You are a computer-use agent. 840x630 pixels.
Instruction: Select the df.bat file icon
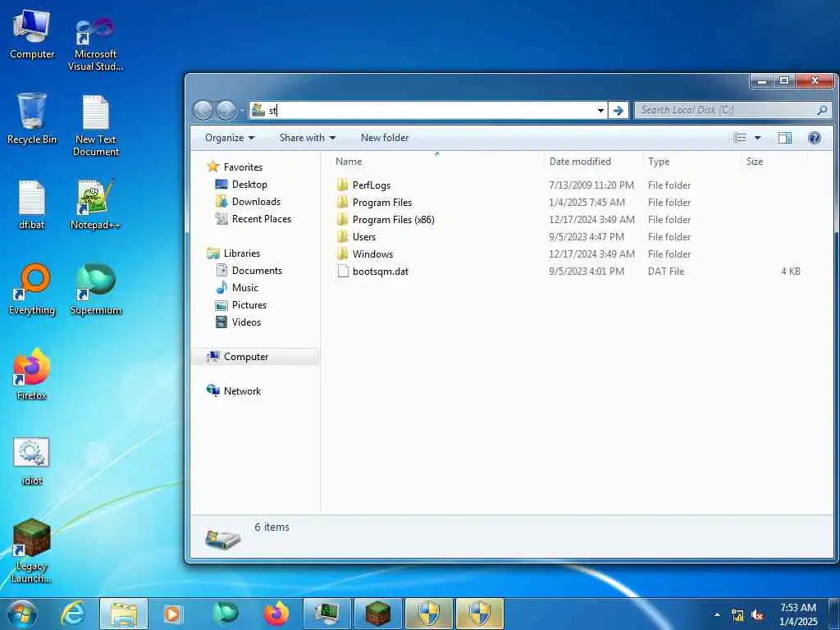coord(32,205)
